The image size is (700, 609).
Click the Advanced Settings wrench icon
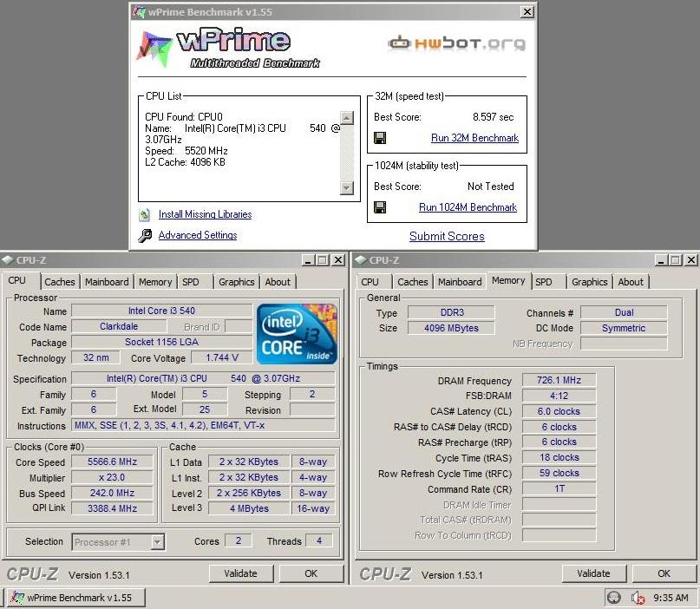click(x=145, y=235)
